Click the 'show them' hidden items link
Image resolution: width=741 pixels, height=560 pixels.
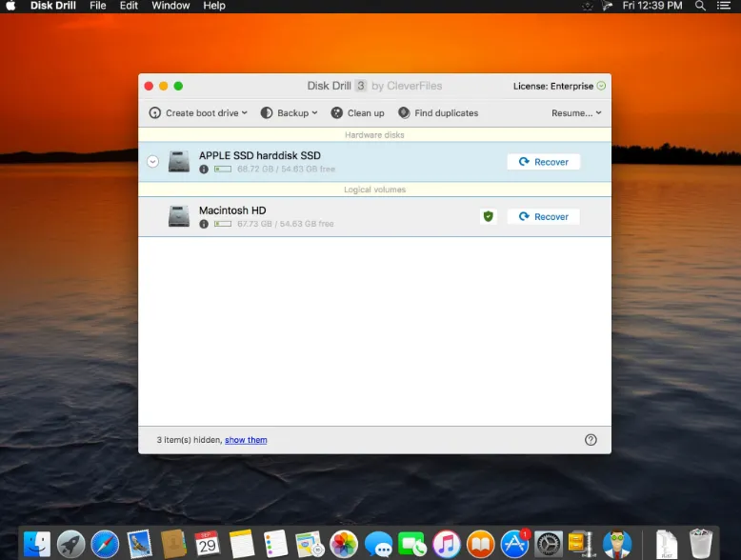coord(246,440)
